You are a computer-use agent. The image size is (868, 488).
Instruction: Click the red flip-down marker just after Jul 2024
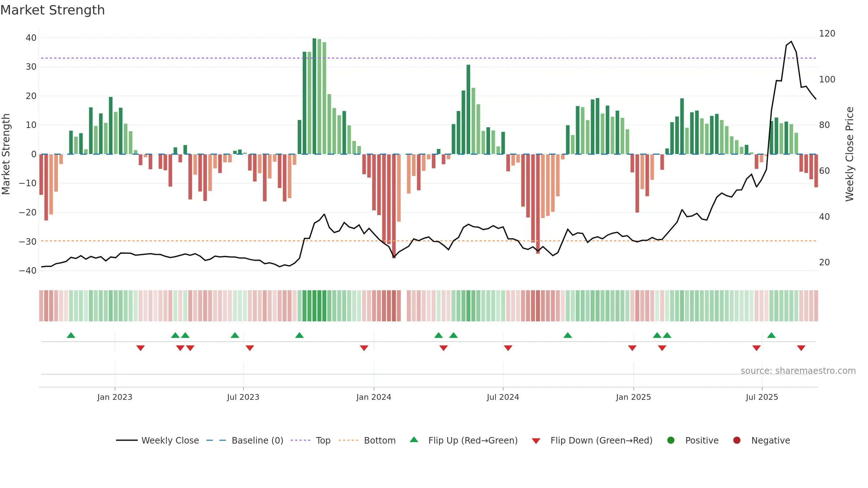pyautogui.click(x=508, y=348)
